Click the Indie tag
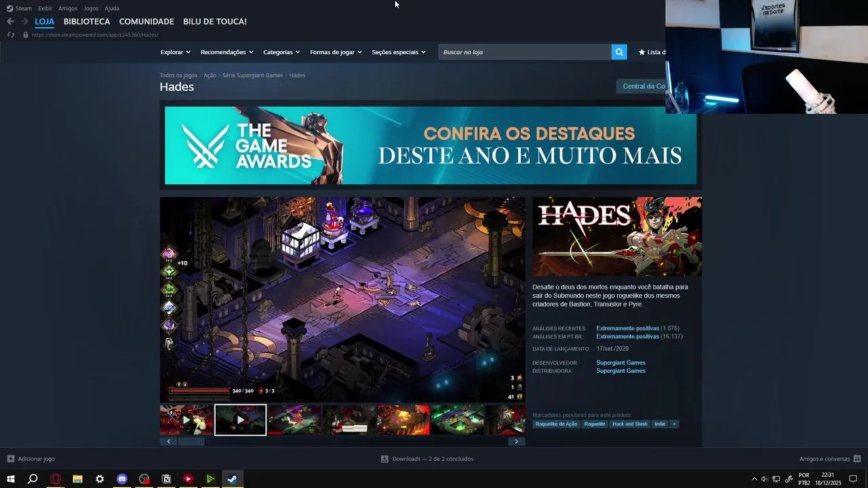 point(660,424)
